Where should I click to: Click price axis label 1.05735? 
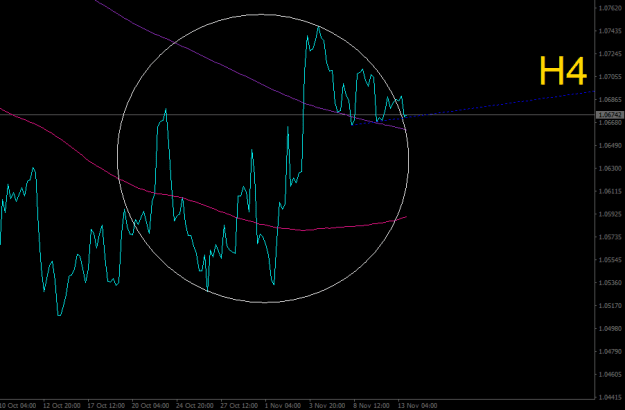611,237
